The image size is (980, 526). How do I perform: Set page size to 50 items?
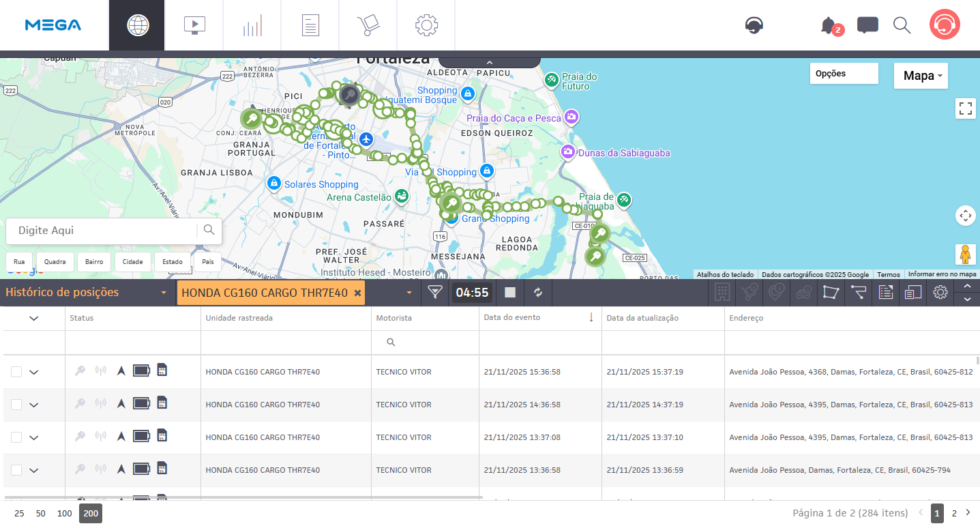tap(41, 513)
